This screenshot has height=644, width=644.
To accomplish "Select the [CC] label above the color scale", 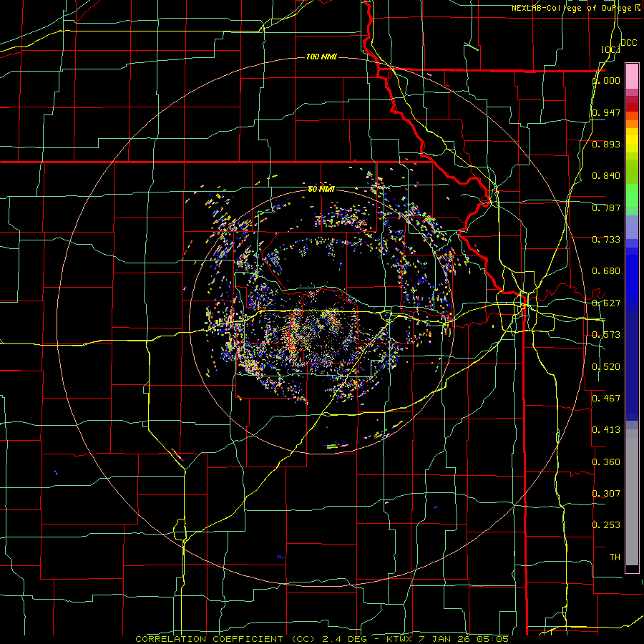I will coord(610,49).
